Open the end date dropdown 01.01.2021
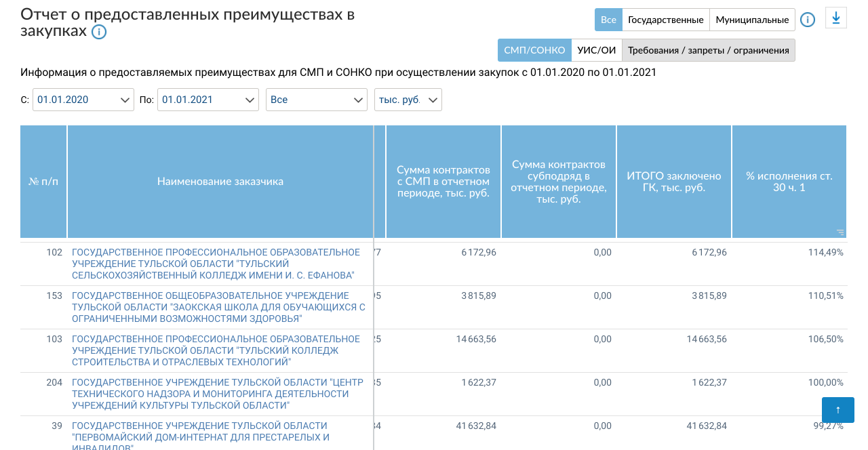The image size is (868, 450). 208,100
